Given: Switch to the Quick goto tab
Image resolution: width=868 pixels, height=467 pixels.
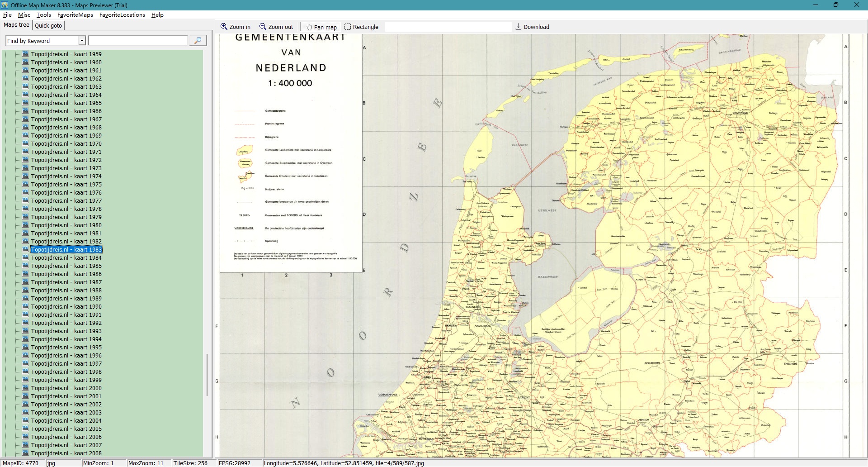Looking at the screenshot, I should click(x=48, y=26).
